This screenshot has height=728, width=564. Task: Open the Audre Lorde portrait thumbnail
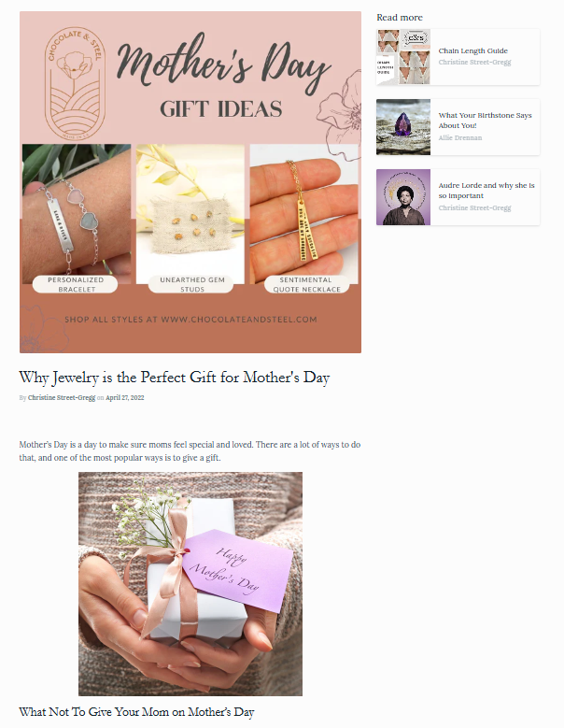pyautogui.click(x=403, y=197)
